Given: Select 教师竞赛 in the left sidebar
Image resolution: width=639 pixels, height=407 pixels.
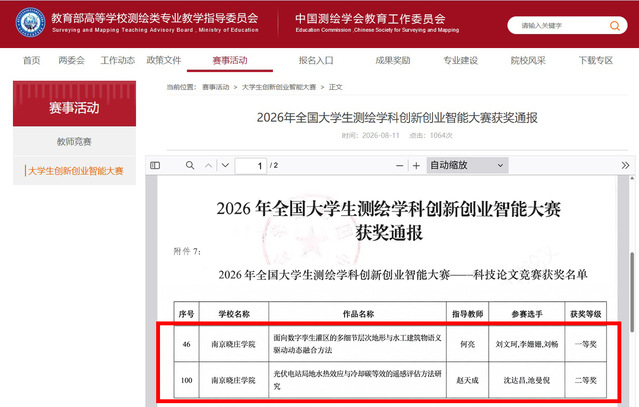Looking at the screenshot, I should click(74, 141).
